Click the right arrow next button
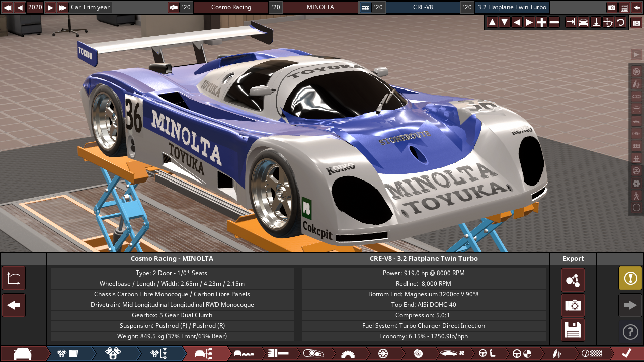This screenshot has height=362, width=644. point(630,305)
